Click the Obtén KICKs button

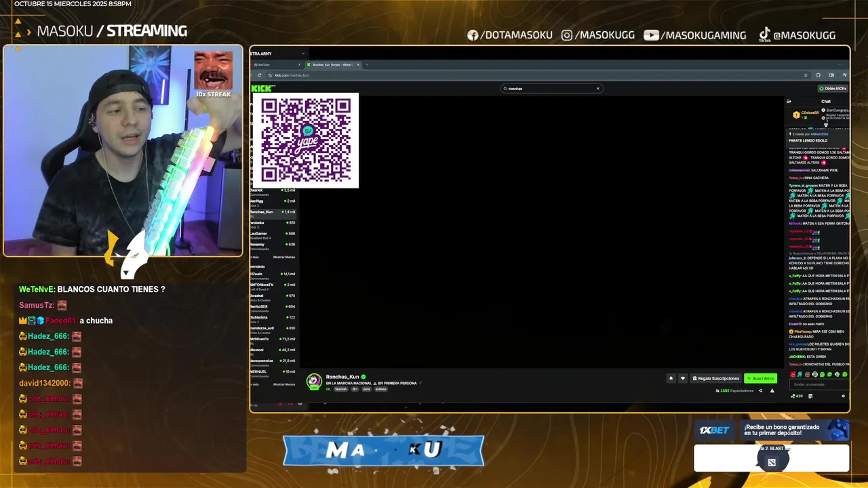click(x=833, y=88)
